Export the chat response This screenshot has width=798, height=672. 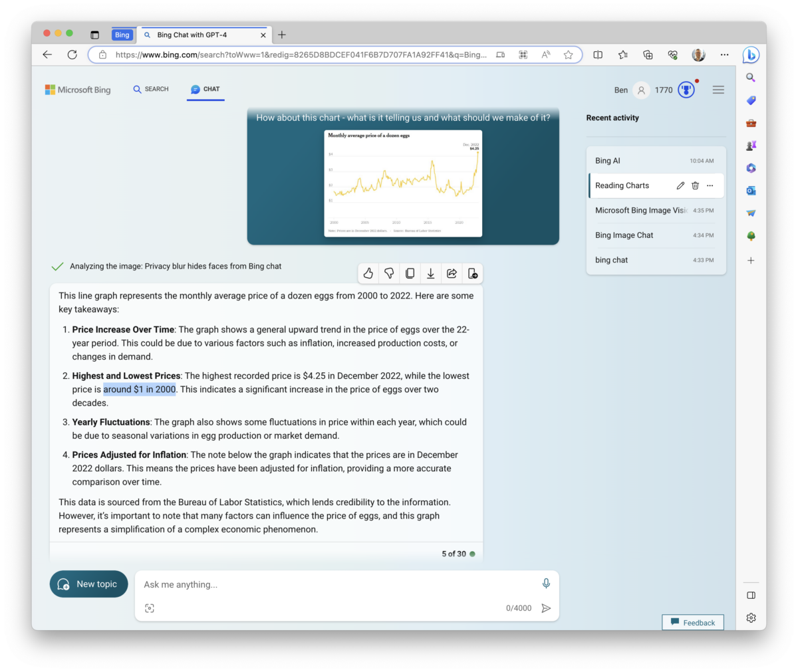coord(430,273)
